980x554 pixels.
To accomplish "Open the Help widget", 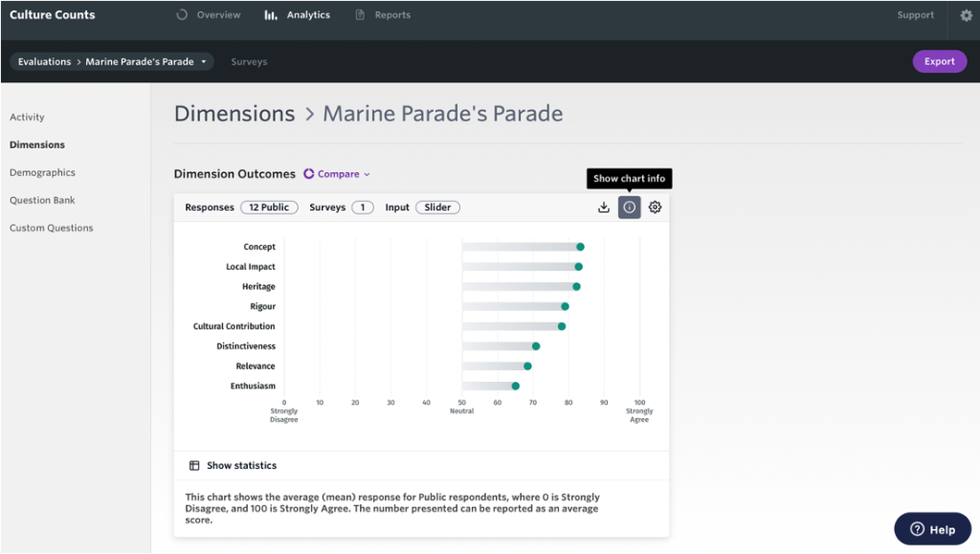I will click(x=931, y=528).
